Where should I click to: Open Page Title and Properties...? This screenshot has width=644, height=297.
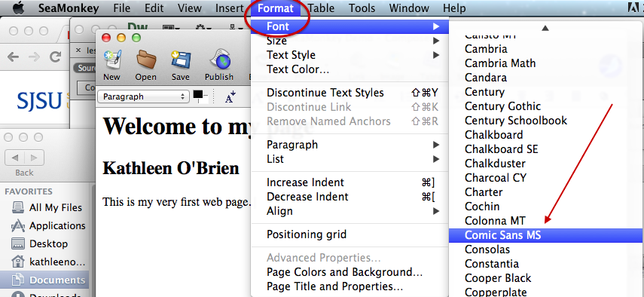tap(350, 286)
